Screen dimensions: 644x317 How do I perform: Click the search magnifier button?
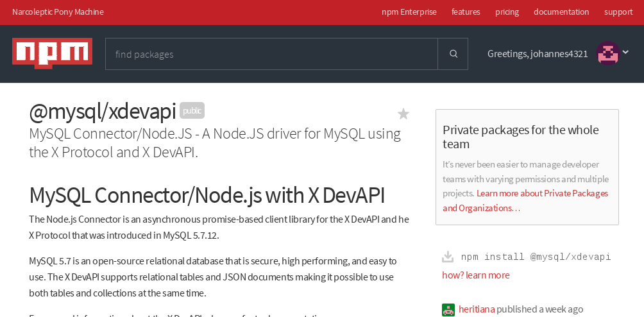click(x=453, y=54)
